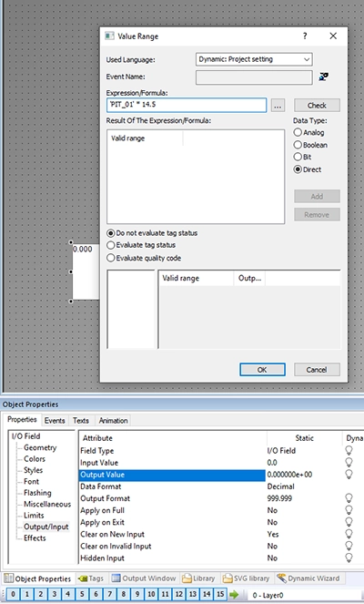Click the Output Format dynamic bulb icon
This screenshot has width=364, height=604.
click(349, 498)
